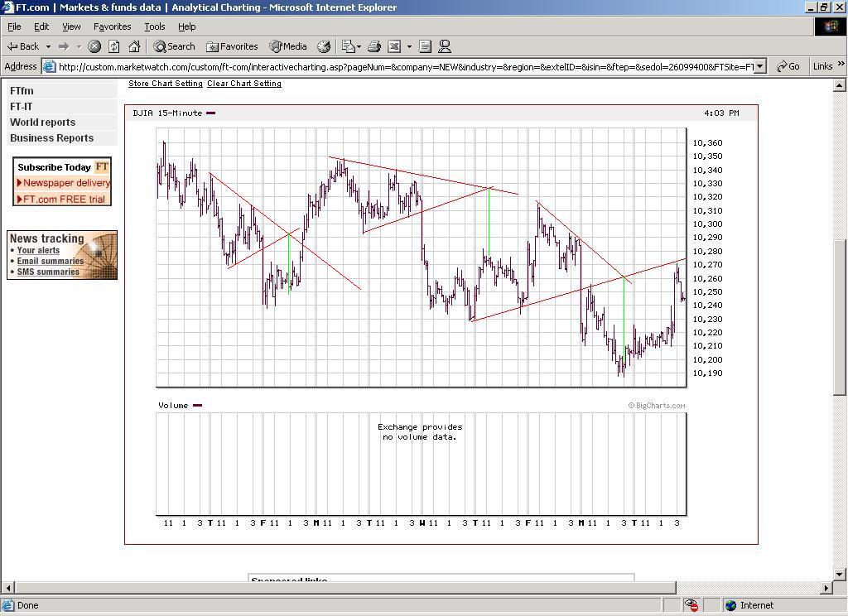Open the Favorites toolbar button
This screenshot has height=616, width=848.
pos(232,46)
